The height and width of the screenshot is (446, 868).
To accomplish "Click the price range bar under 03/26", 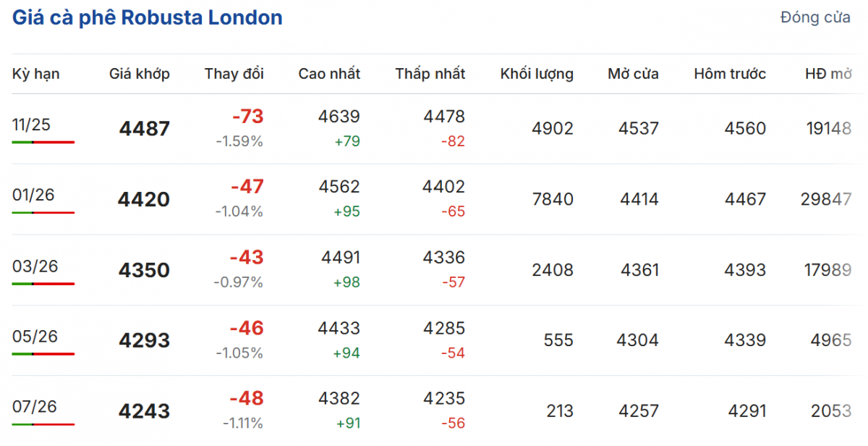I will tap(43, 284).
